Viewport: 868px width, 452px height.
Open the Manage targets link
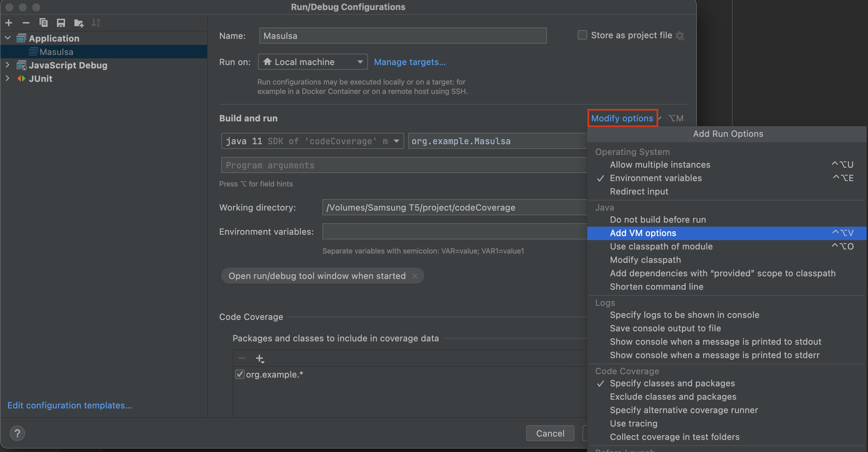pyautogui.click(x=410, y=62)
